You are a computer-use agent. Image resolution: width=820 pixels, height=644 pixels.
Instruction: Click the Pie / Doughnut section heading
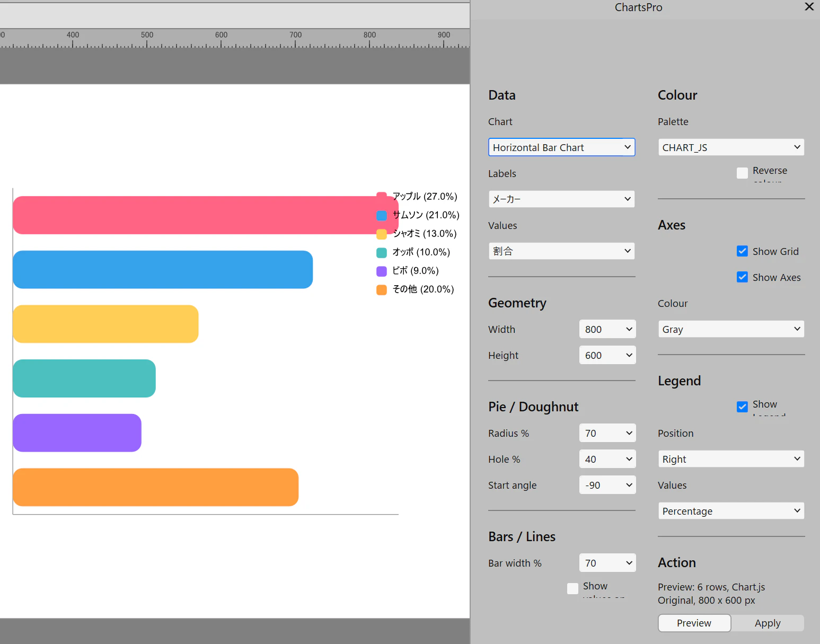click(533, 407)
